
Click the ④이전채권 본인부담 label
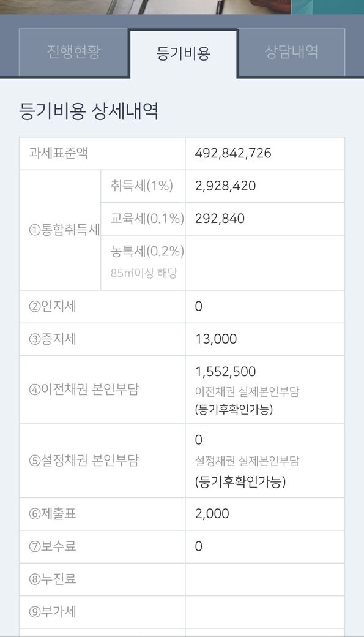(x=84, y=390)
